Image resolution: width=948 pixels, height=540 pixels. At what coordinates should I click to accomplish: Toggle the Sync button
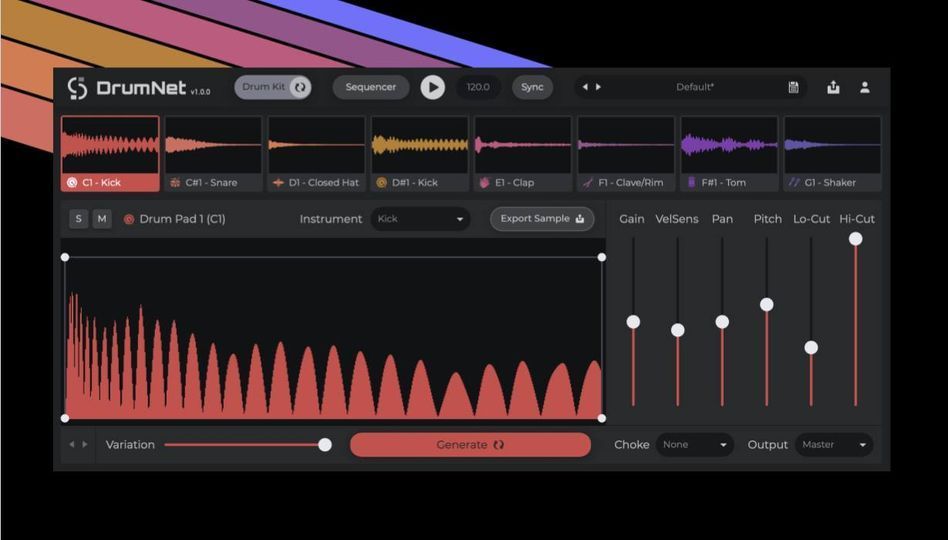coord(533,87)
